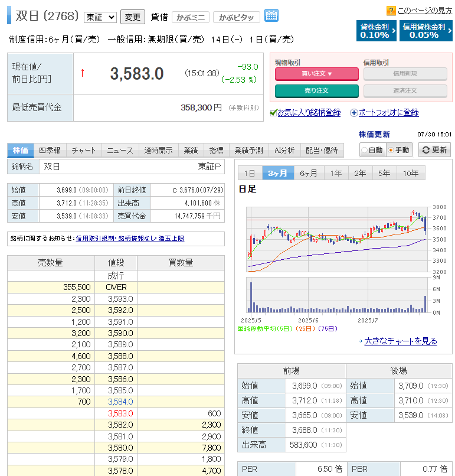455x476 pixels.
Task: Select the 6ヶ月 chart period
Action: pos(309,173)
